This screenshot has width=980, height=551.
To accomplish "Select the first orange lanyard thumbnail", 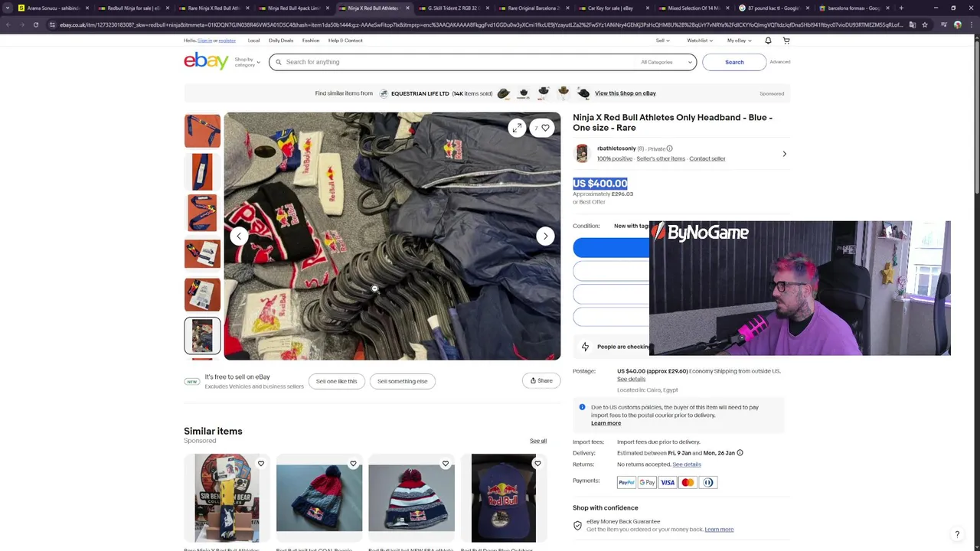I will click(202, 131).
